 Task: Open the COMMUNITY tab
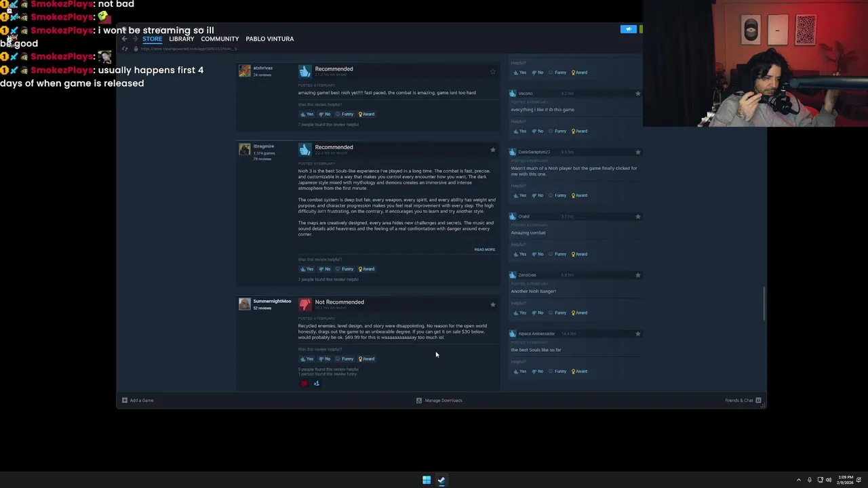pyautogui.click(x=220, y=39)
